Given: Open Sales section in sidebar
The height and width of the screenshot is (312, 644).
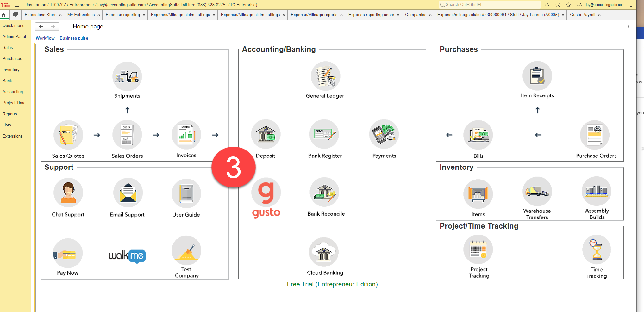Looking at the screenshot, I should pyautogui.click(x=8, y=47).
